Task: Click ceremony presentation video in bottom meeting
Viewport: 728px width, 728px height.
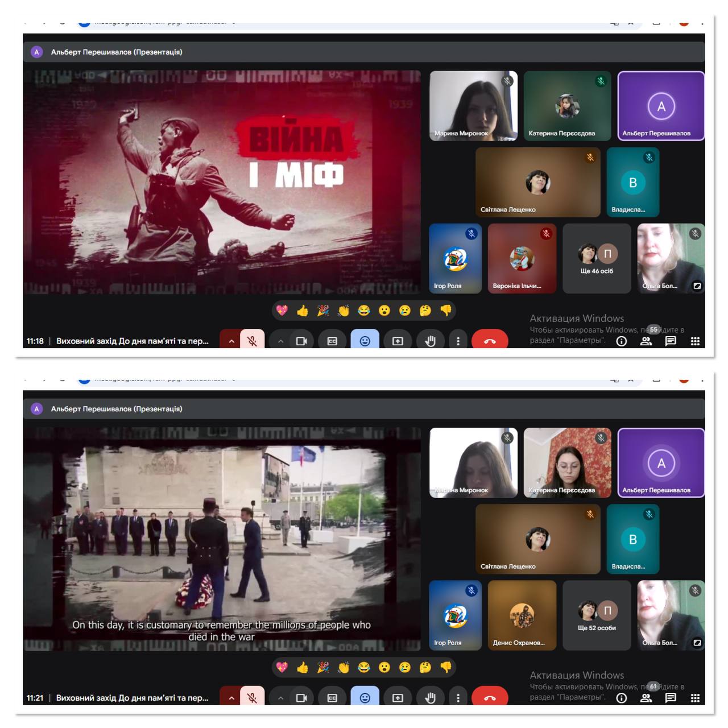Action: (222, 539)
